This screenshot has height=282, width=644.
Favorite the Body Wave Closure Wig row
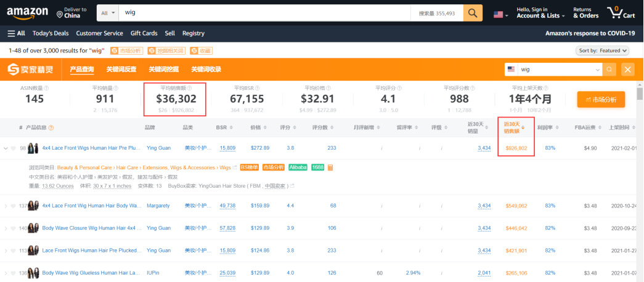13,228
